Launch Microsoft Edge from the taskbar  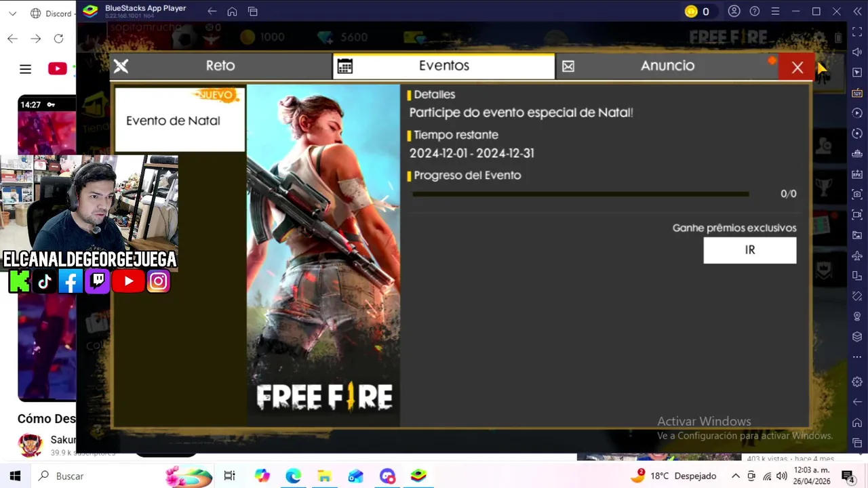pos(293,476)
